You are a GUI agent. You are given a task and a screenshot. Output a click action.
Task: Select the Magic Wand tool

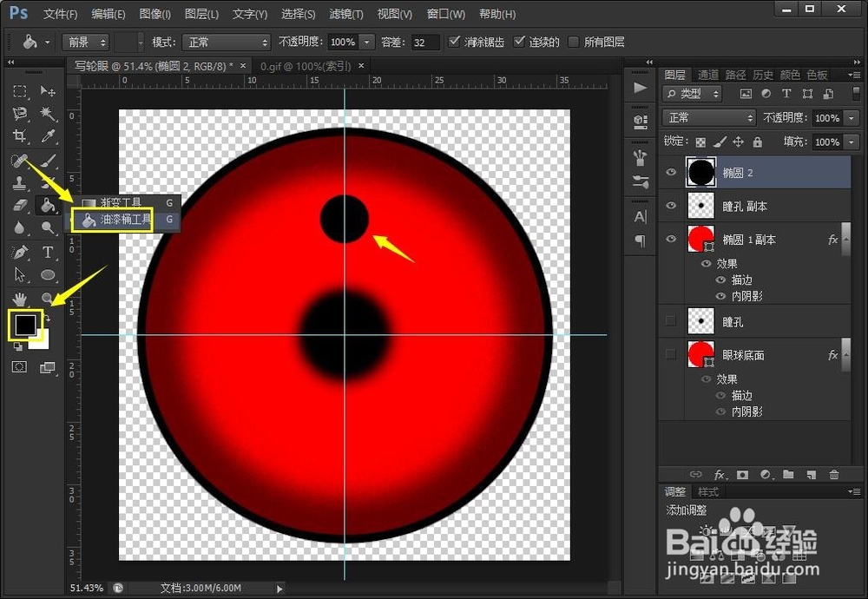click(48, 114)
